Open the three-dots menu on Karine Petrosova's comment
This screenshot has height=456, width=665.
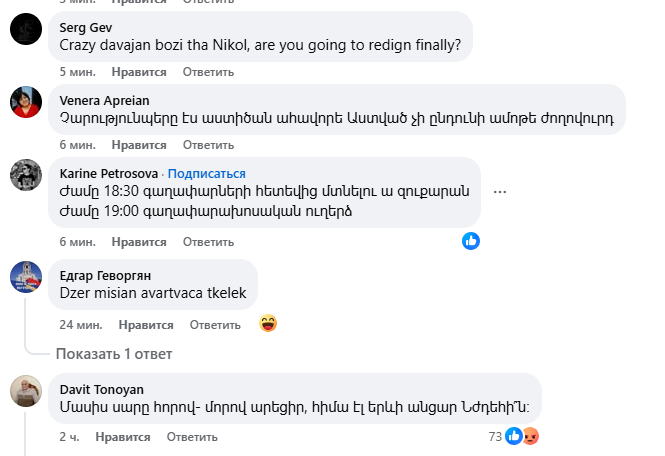pyautogui.click(x=501, y=192)
